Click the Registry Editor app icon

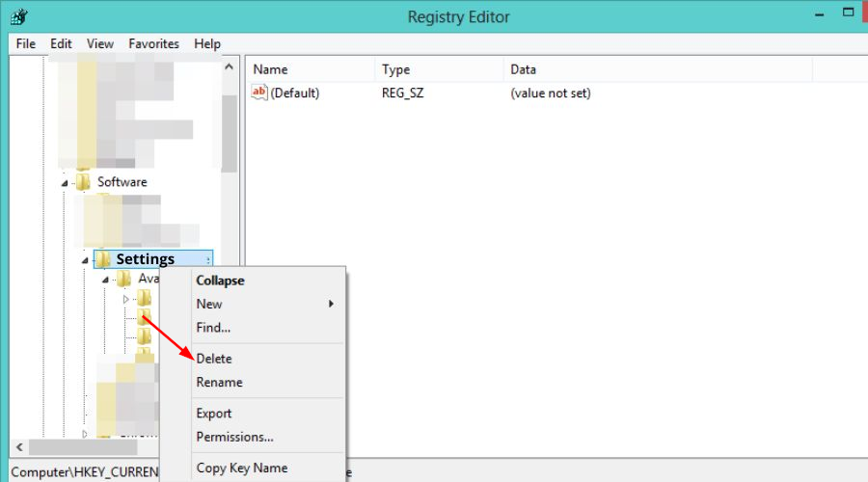(x=19, y=16)
